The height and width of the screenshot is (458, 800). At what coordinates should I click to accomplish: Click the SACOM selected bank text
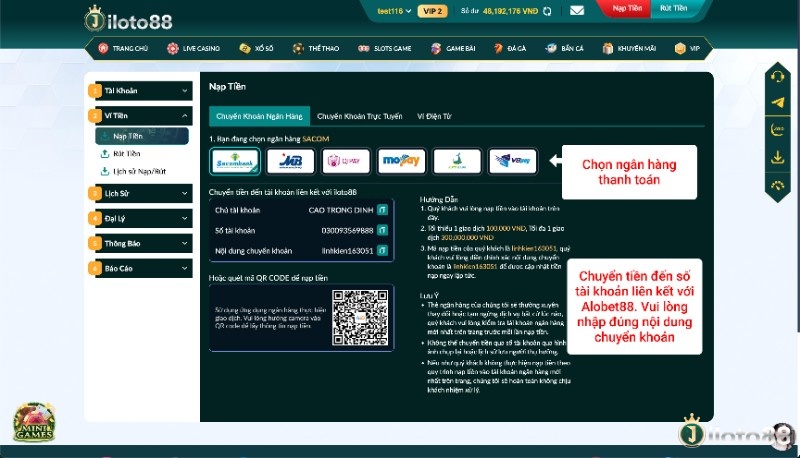(x=315, y=139)
